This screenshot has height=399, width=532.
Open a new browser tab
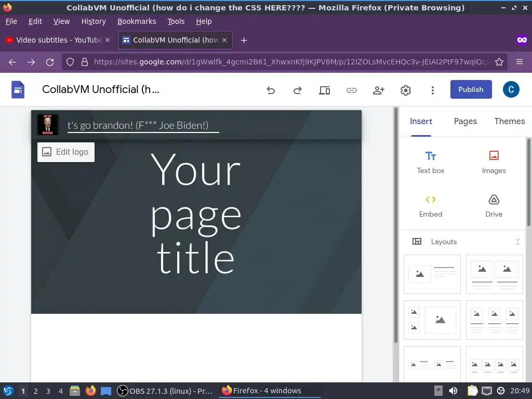pyautogui.click(x=244, y=41)
